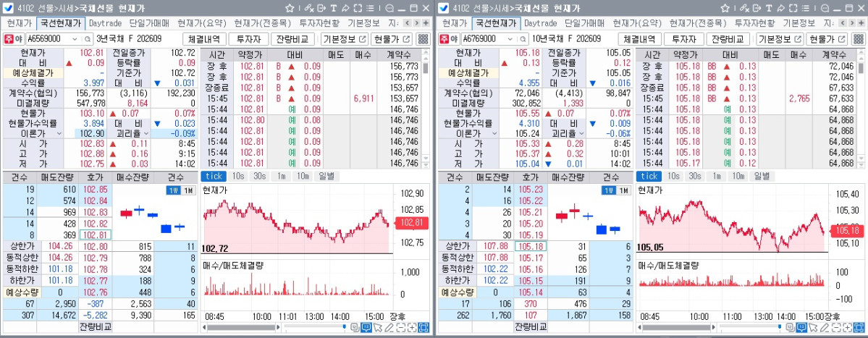Click the zoom out minus icon in the left chart
This screenshot has height=338, width=868.
[x=401, y=327]
